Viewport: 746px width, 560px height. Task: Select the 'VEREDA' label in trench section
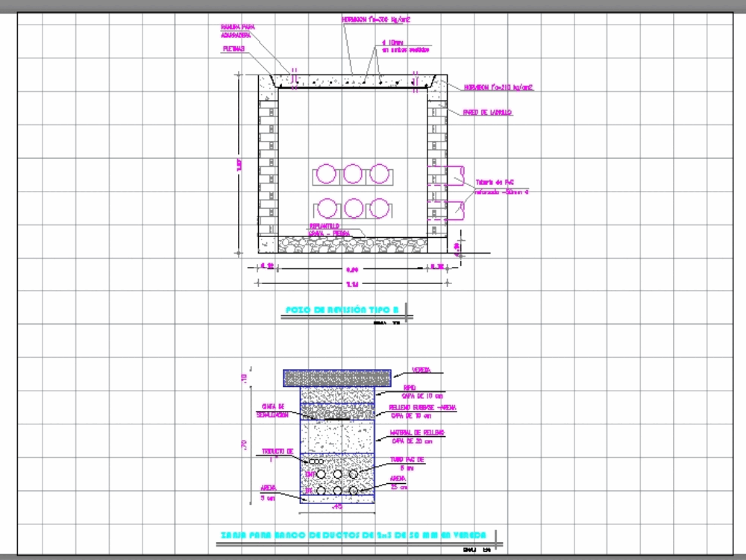[x=421, y=371]
